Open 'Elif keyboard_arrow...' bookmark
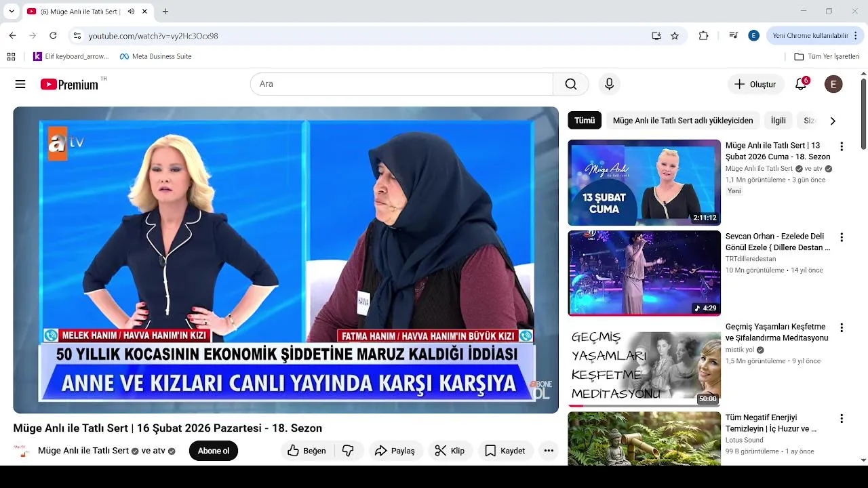Image resolution: width=868 pixels, height=488 pixels. pyautogui.click(x=71, y=56)
